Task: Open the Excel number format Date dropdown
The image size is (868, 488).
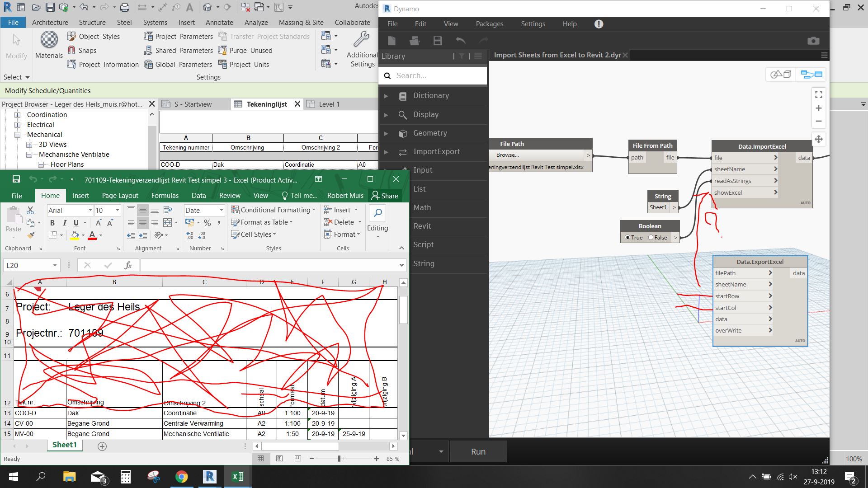Action: [x=221, y=210]
